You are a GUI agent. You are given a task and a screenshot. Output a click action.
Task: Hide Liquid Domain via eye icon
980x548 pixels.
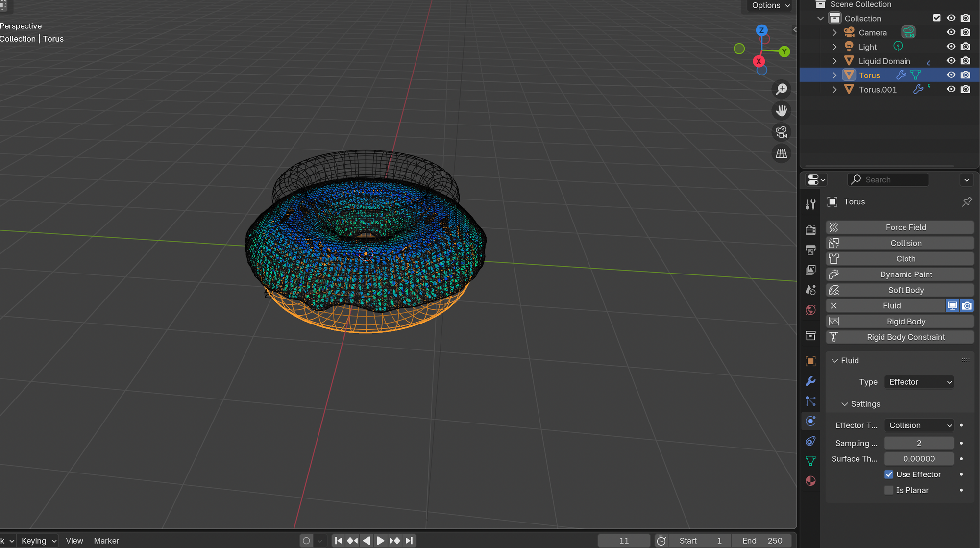point(951,61)
